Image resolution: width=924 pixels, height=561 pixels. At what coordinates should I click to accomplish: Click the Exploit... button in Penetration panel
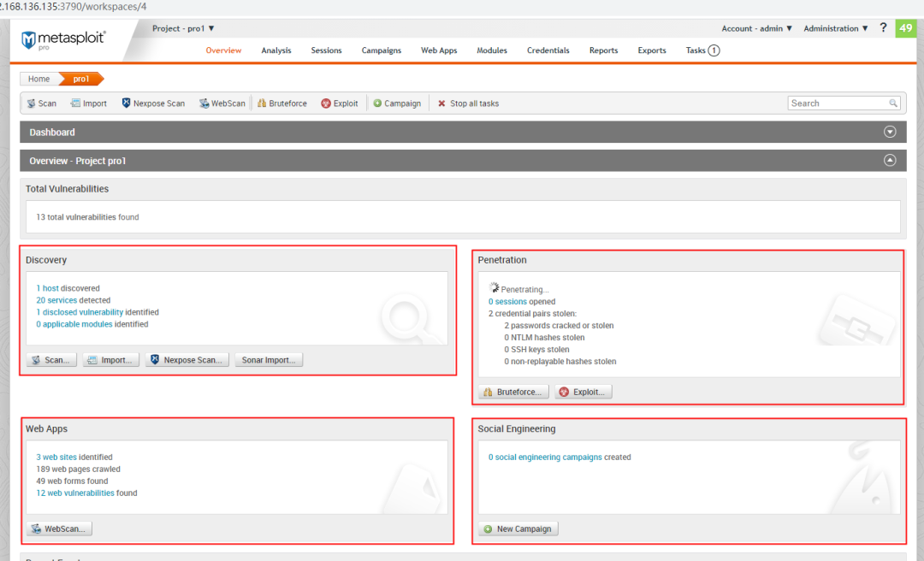pos(583,392)
